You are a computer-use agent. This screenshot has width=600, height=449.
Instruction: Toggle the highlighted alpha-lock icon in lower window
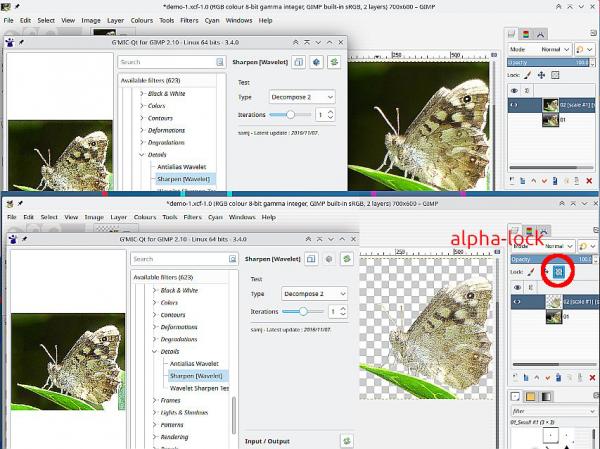click(x=558, y=272)
